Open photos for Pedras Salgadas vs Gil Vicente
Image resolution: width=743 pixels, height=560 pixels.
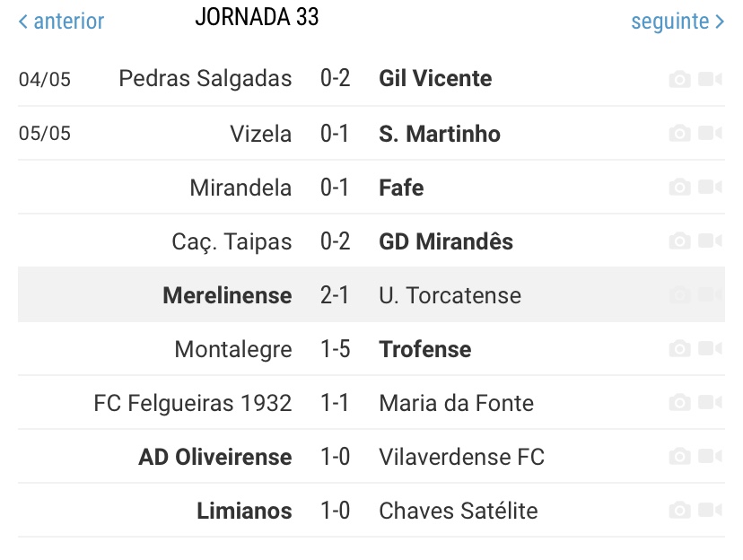click(679, 79)
